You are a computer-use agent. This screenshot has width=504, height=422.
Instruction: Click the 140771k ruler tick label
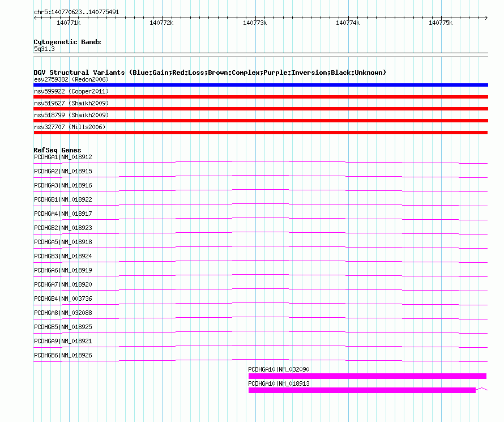tap(69, 23)
